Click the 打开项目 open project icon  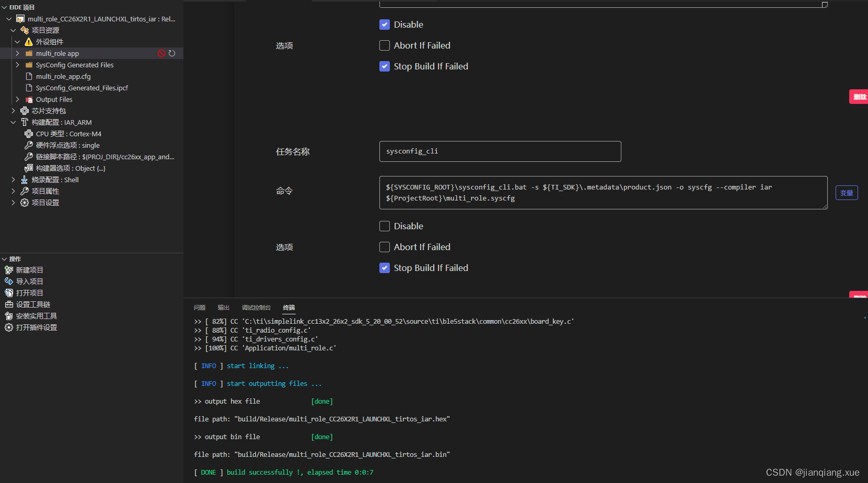click(x=9, y=293)
